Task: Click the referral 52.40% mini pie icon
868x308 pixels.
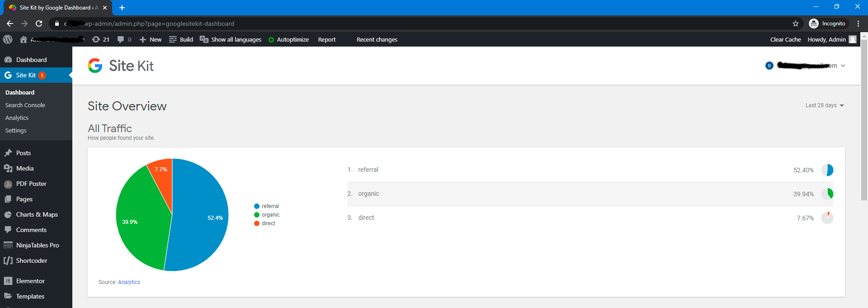Action: pos(827,170)
